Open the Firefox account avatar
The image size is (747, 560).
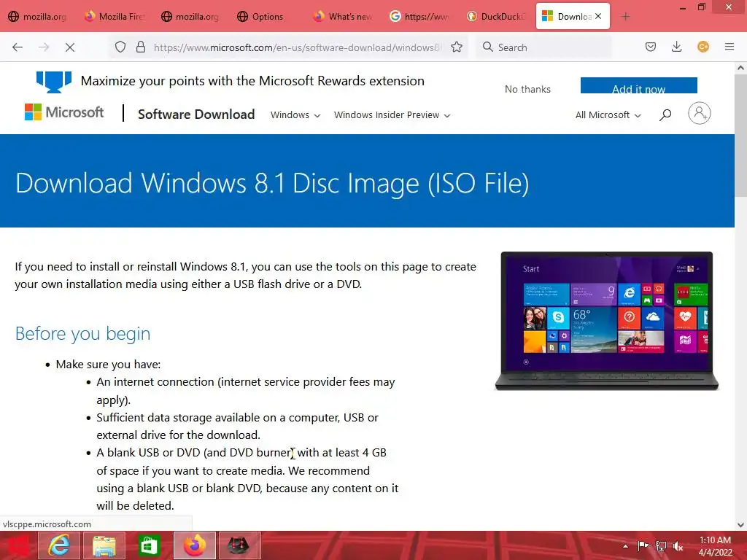pyautogui.click(x=703, y=47)
